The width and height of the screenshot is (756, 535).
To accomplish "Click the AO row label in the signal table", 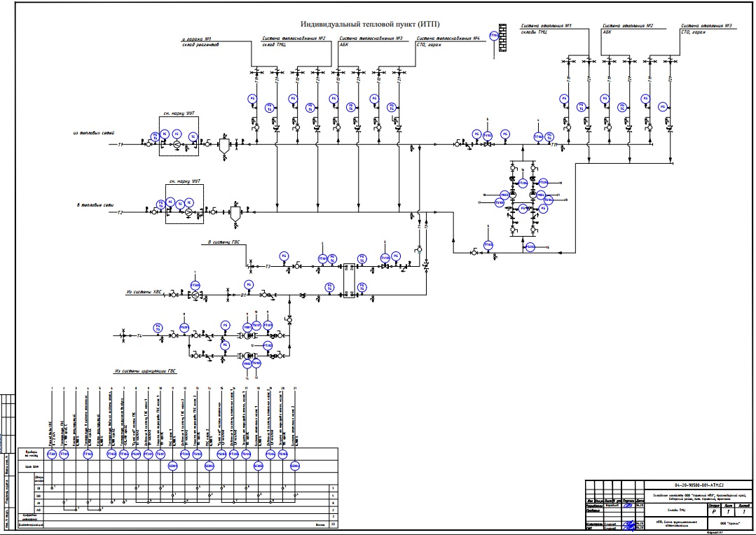I will (39, 510).
